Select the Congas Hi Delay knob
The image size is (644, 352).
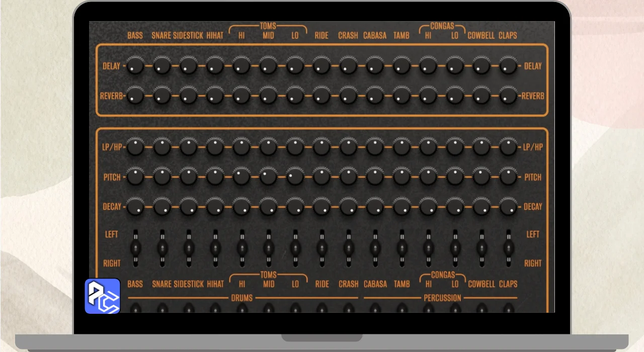click(428, 66)
